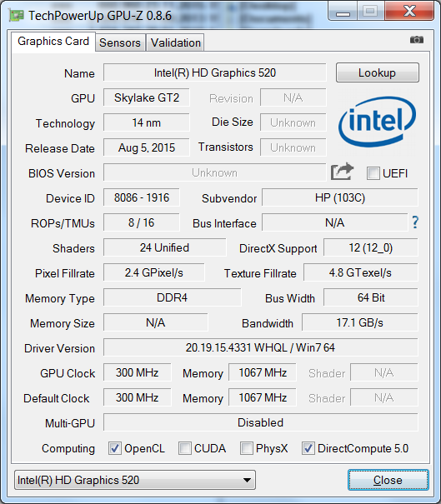Click the Close button at bottom
This screenshot has height=504, width=441.
[388, 480]
